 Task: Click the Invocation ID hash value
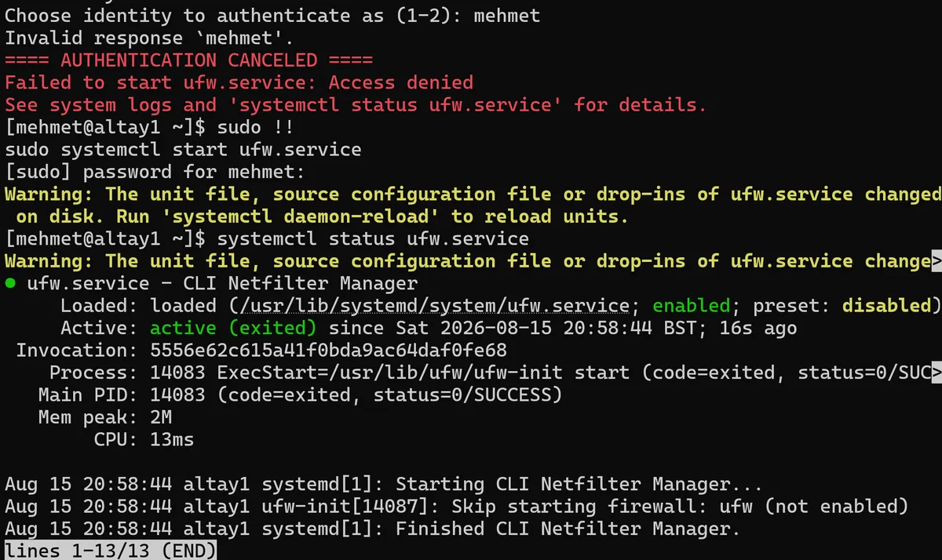328,351
